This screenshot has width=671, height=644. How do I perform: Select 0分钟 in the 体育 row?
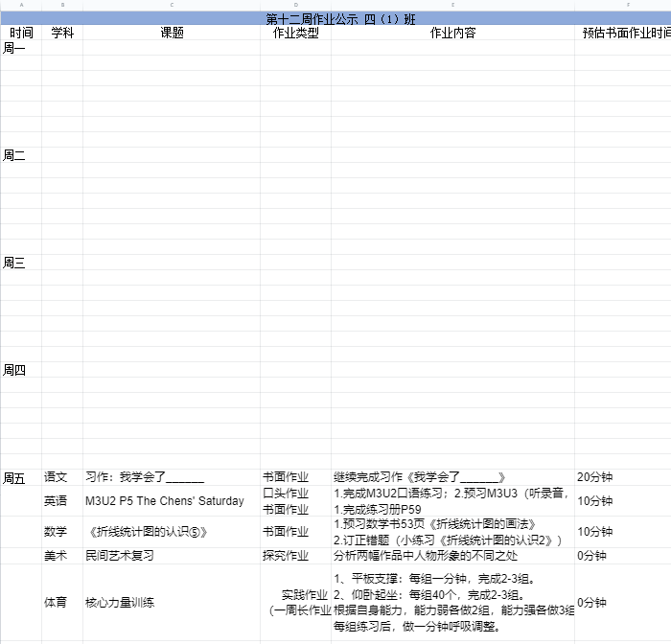tap(623, 603)
